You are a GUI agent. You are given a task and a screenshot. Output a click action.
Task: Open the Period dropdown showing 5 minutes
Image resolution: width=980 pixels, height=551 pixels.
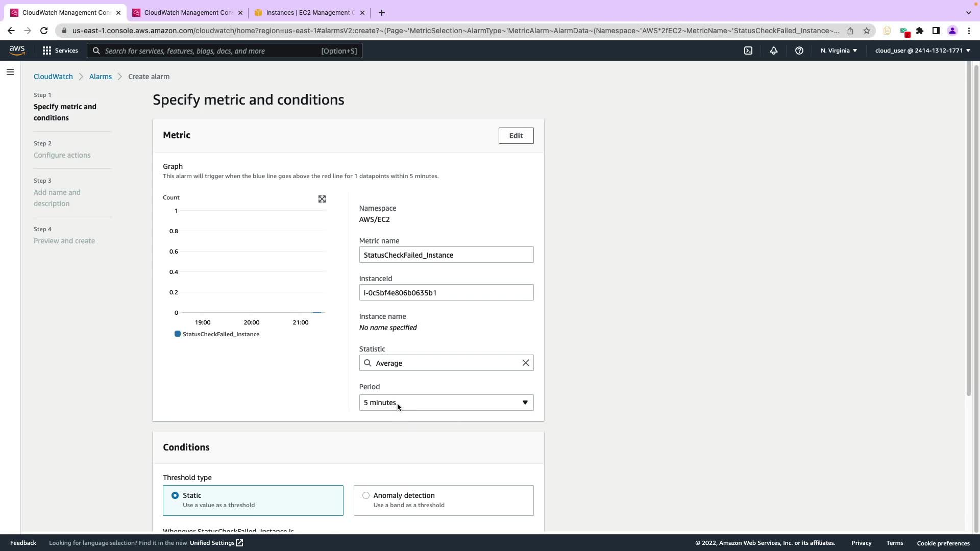click(x=446, y=403)
